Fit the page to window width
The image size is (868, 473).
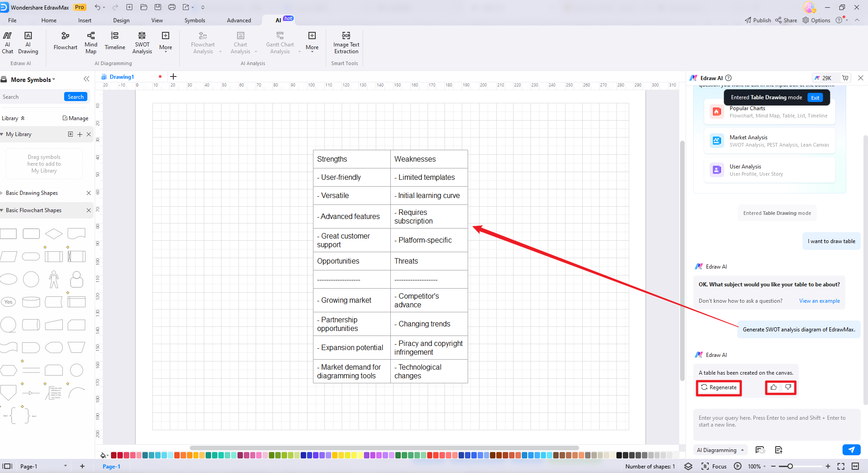(855, 466)
